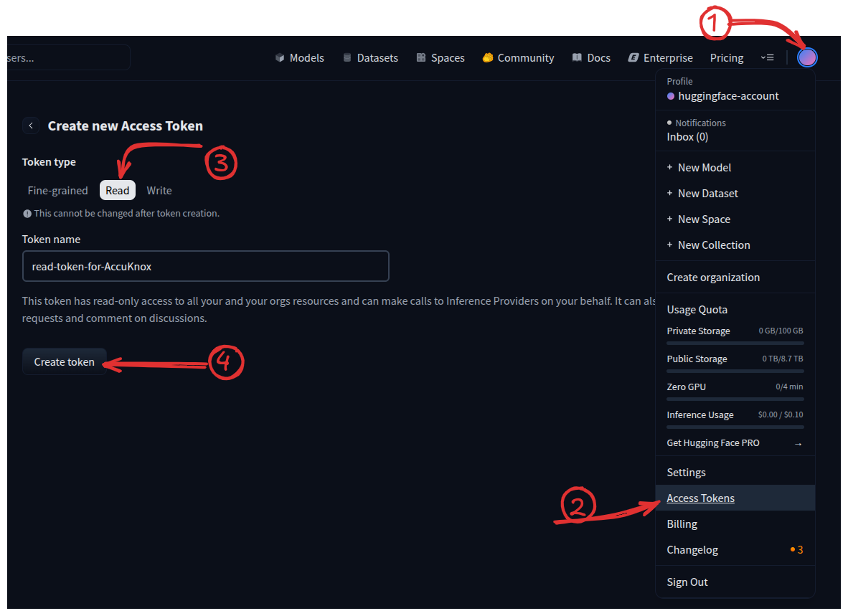Click the Create token button
This screenshot has height=616, width=848.
click(65, 362)
